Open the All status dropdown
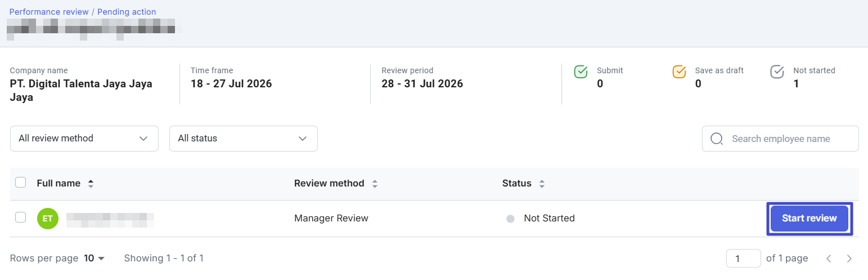This screenshot has width=868, height=280. pyautogui.click(x=244, y=139)
